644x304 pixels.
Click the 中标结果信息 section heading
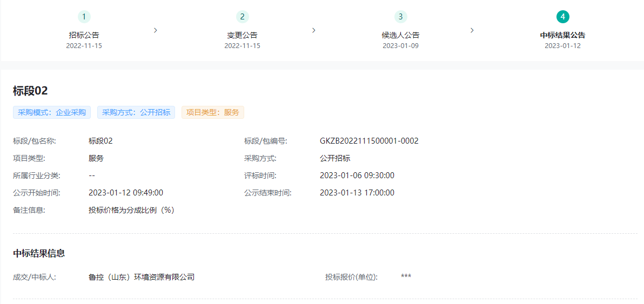point(39,253)
